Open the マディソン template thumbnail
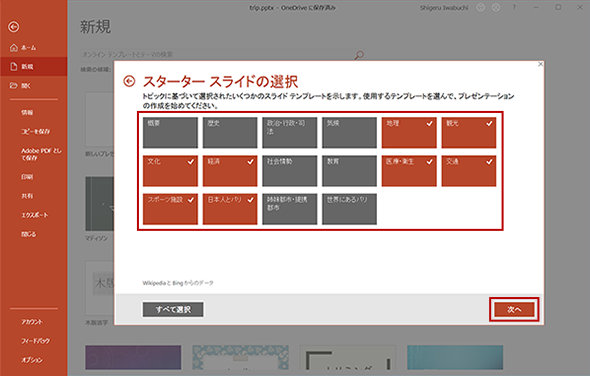The height and width of the screenshot is (376, 590). [x=100, y=204]
